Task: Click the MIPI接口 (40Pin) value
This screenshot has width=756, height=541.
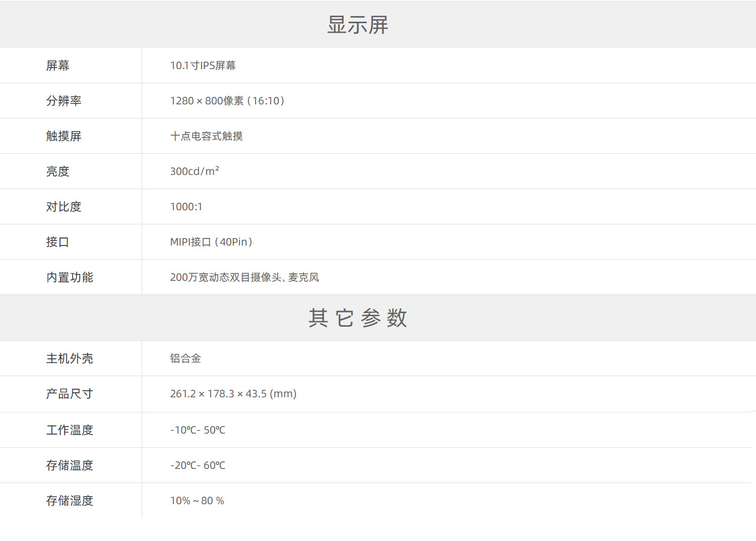Action: pyautogui.click(x=212, y=242)
